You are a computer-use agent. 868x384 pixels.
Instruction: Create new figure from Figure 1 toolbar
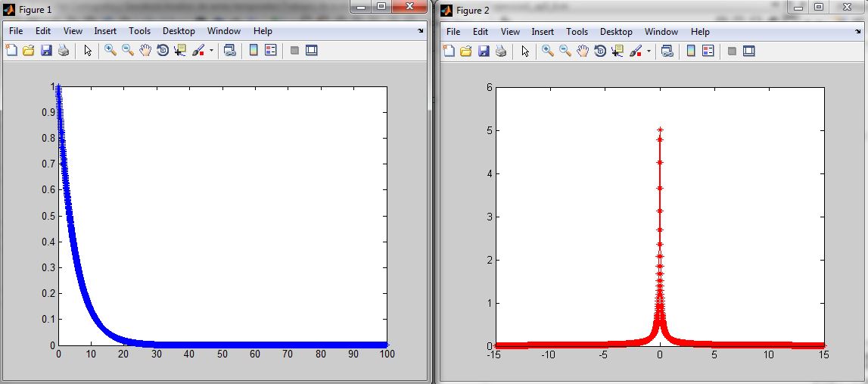pyautogui.click(x=11, y=51)
